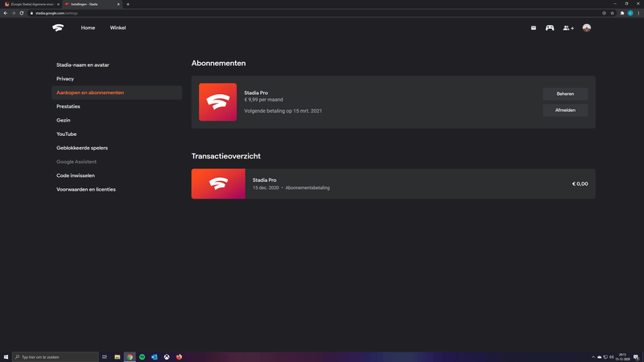This screenshot has width=644, height=362.
Task: Click the taskbar clock and date
Action: click(x=622, y=357)
